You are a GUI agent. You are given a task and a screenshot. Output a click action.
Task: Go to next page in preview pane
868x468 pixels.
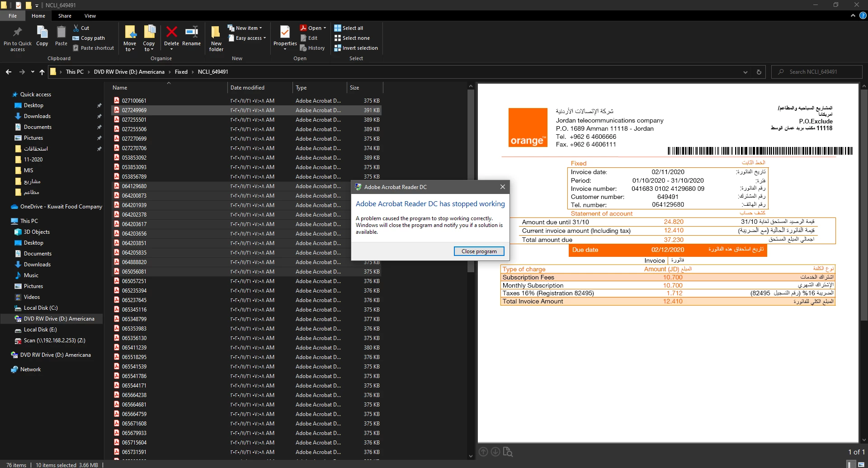495,452
